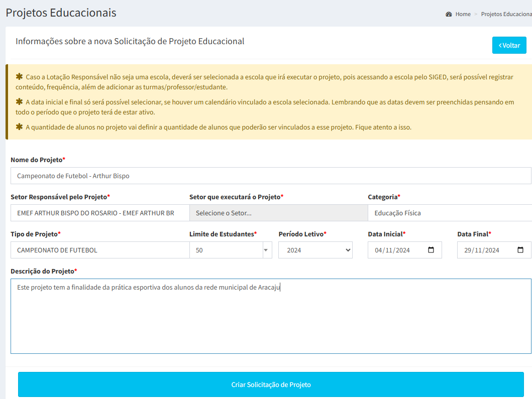Focus the Nome do Projeto field

click(x=271, y=176)
